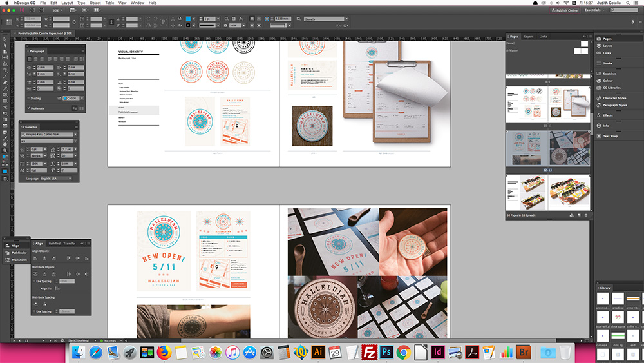The image size is (644, 363).
Task: Enable Use Spacing under Distribute Spacing
Action: pyautogui.click(x=33, y=311)
